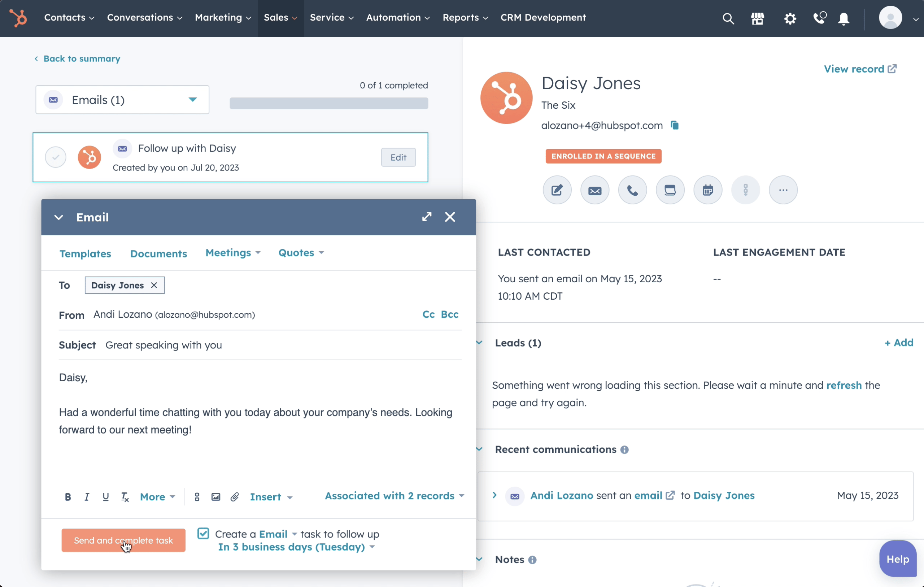
Task: Collapse the Notes section
Action: [479, 559]
